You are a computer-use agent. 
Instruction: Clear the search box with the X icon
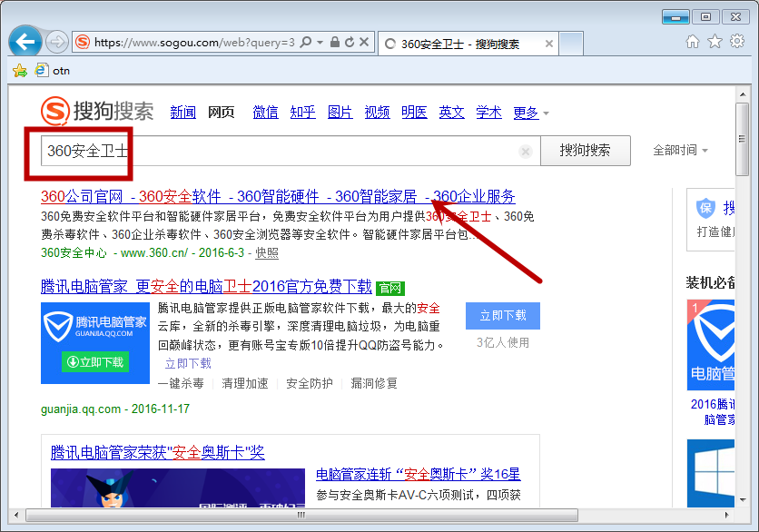(x=525, y=152)
